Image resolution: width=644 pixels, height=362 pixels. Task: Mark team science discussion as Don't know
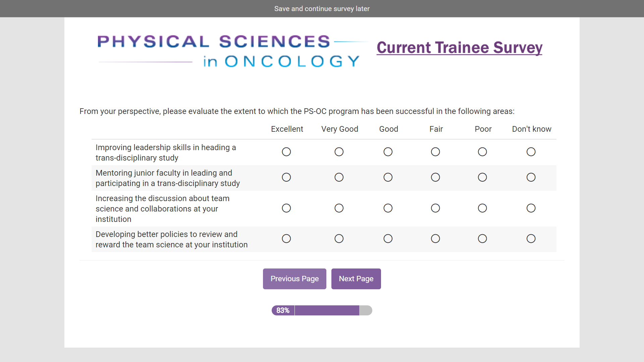click(531, 208)
